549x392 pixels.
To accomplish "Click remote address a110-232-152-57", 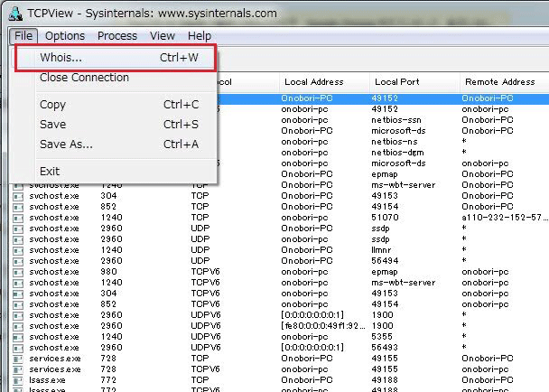I will click(505, 218).
